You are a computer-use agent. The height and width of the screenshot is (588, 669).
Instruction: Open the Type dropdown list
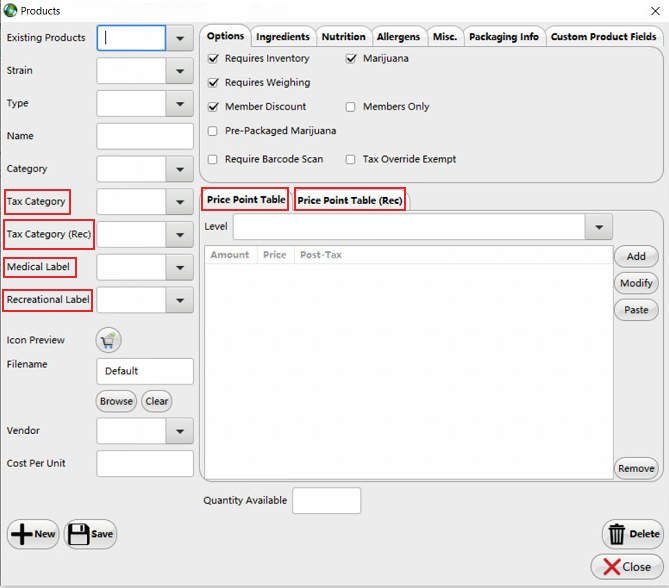click(180, 103)
